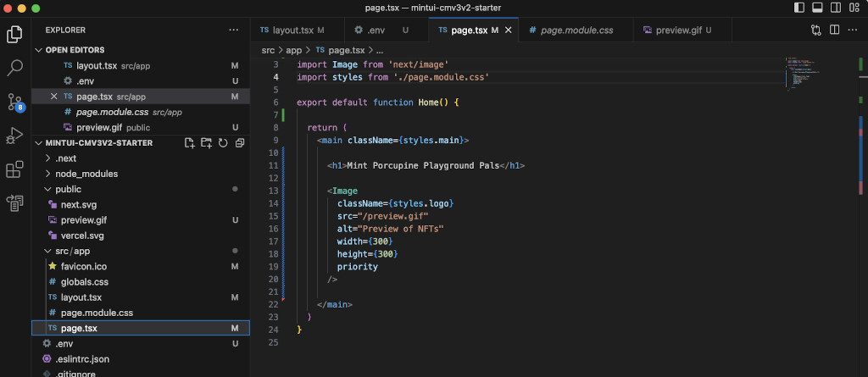Collapse all folders in Explorer
868x377 pixels.
(x=239, y=143)
